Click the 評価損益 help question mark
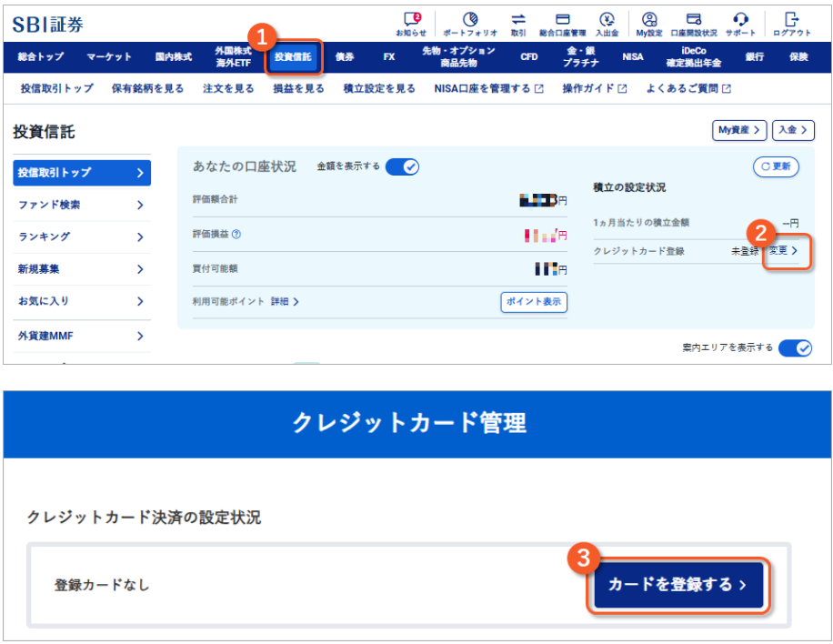Image resolution: width=833 pixels, height=644 pixels. [236, 235]
